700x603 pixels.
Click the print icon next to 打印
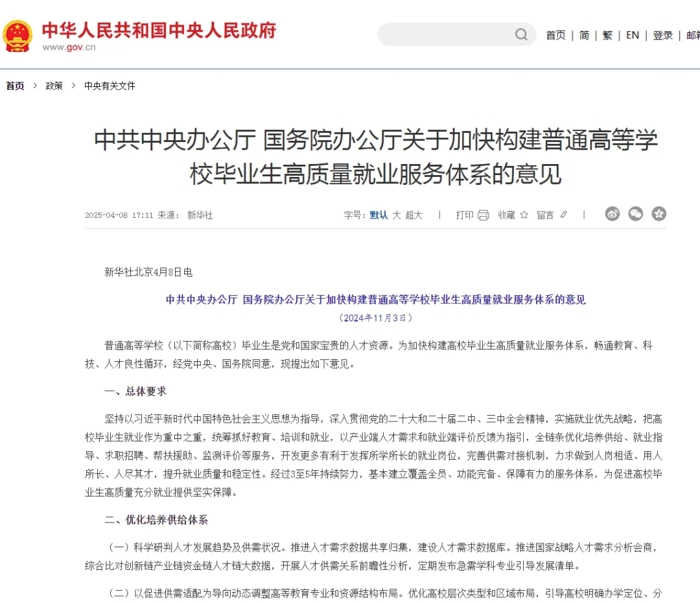tap(483, 214)
